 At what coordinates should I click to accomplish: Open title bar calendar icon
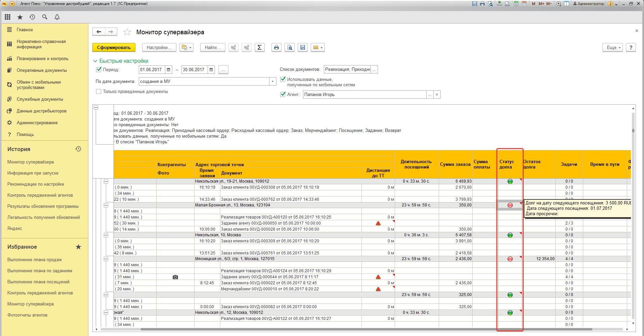click(524, 4)
